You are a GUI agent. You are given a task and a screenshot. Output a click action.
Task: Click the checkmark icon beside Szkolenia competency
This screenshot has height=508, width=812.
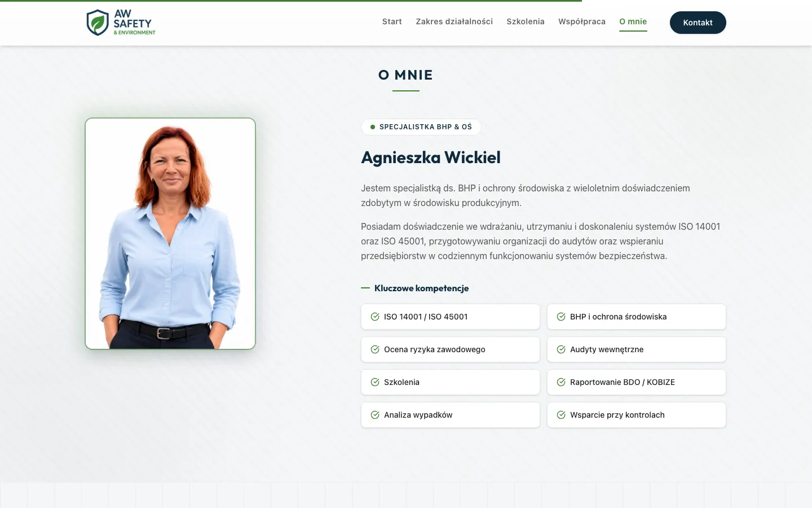375,382
